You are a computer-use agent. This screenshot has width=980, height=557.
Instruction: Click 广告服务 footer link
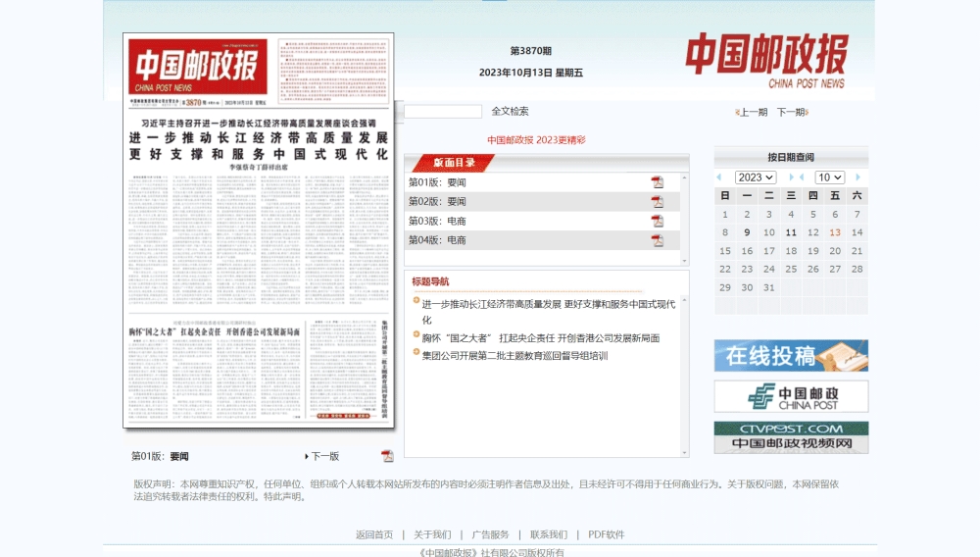[x=491, y=534]
